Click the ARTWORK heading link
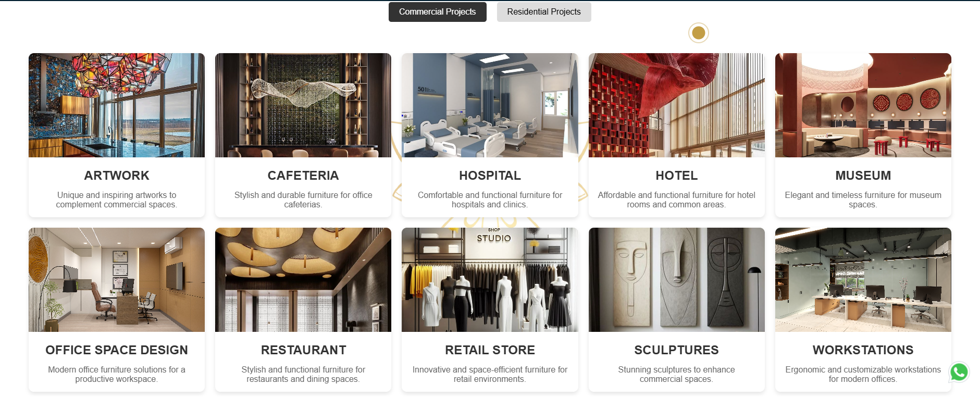Screen dimensions: 980x397 click(x=117, y=176)
